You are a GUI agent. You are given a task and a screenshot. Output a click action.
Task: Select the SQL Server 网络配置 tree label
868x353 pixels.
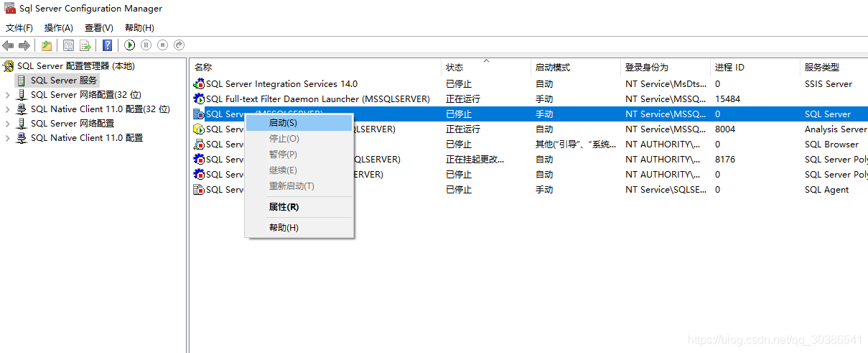[73, 124]
